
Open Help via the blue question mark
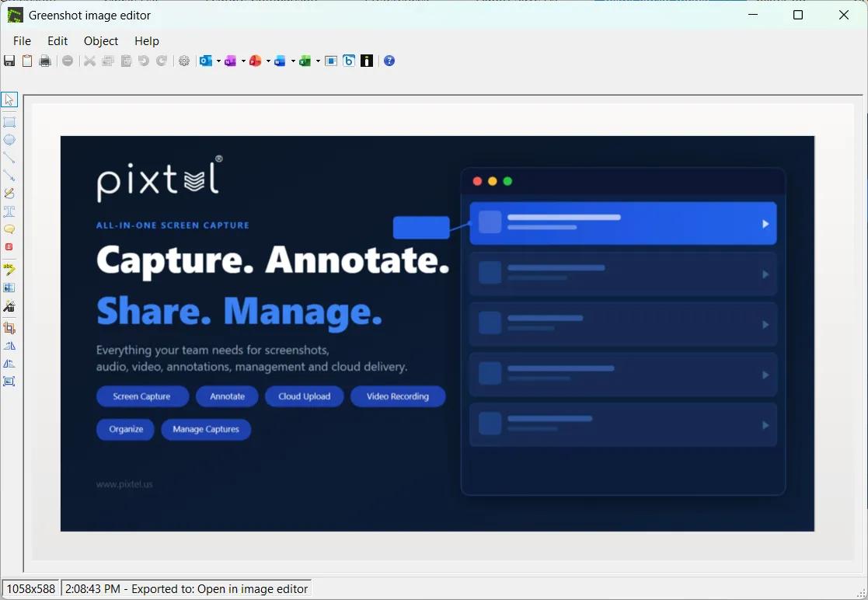coord(389,61)
